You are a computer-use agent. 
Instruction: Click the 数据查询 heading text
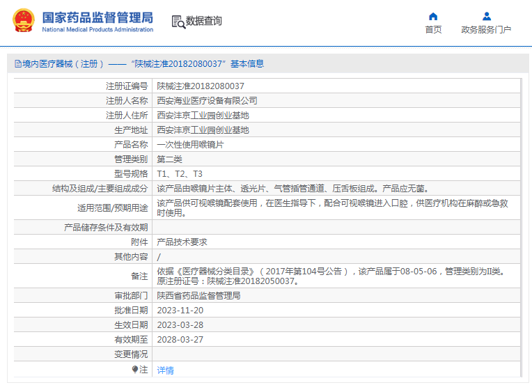point(203,21)
